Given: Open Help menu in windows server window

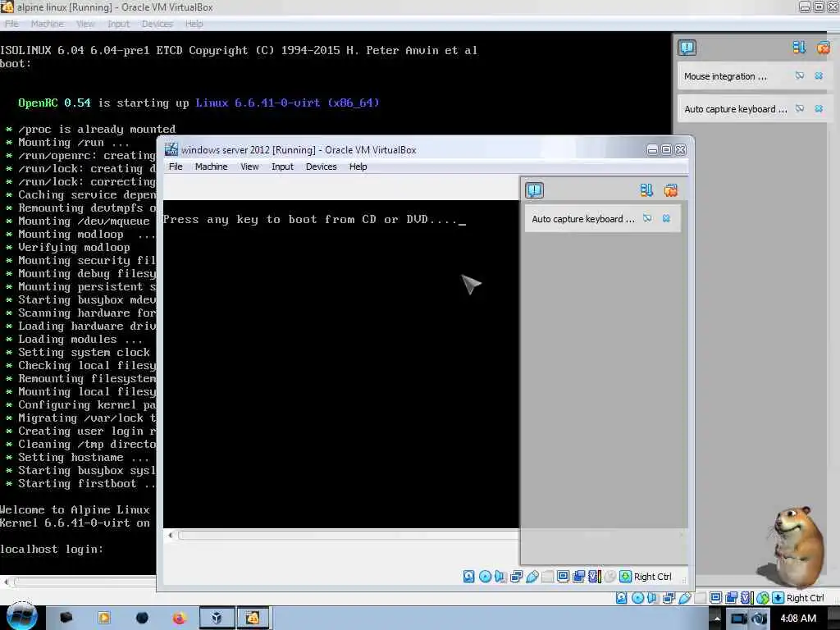Looking at the screenshot, I should [358, 167].
